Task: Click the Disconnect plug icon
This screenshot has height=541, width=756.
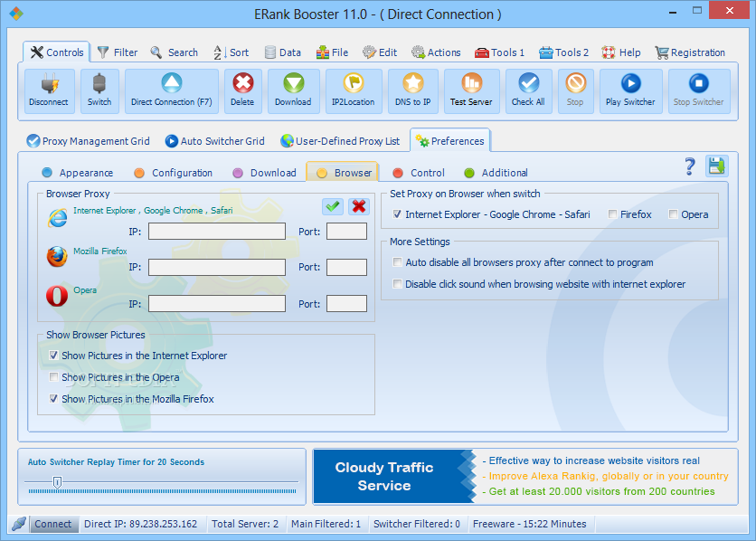Action: (49, 84)
